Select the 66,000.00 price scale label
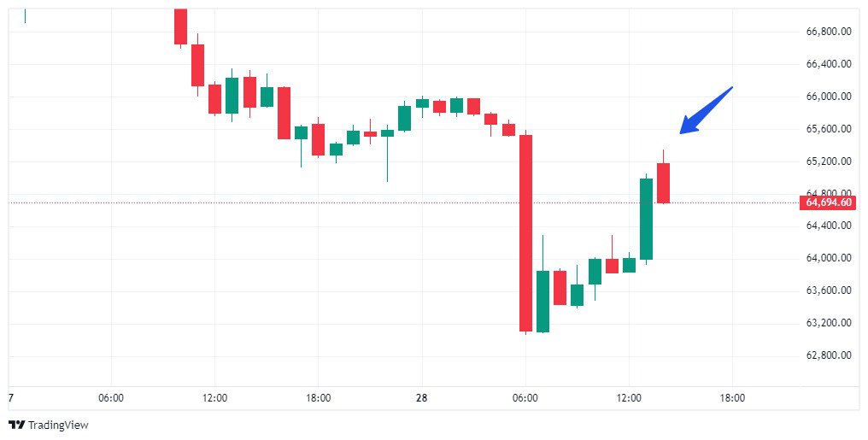 tap(828, 97)
